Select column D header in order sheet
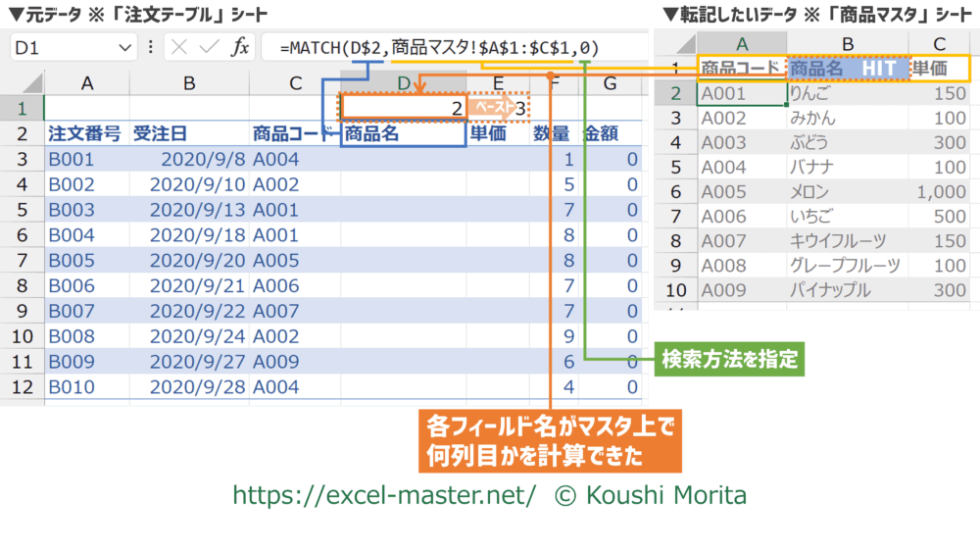This screenshot has width=980, height=552. pos(403,84)
